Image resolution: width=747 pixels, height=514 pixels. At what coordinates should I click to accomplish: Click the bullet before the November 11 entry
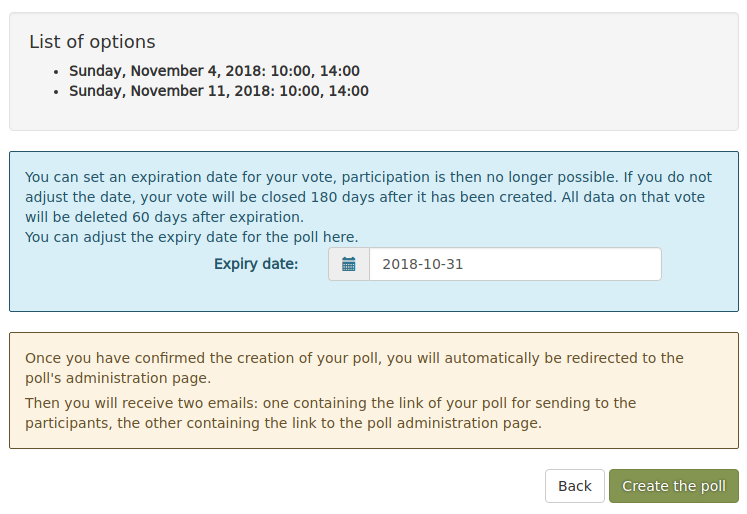point(56,92)
